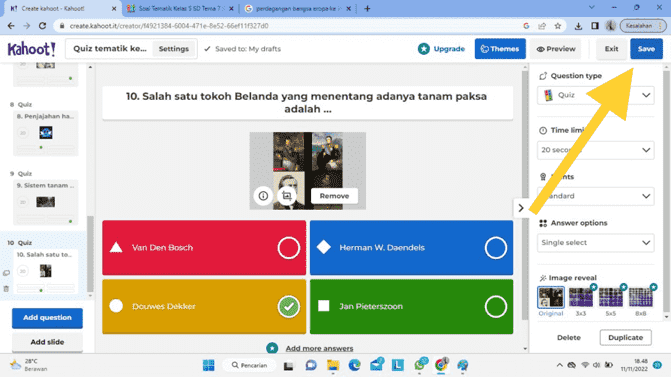
Task: Unmark Douwes Dekker as correct answer
Action: [288, 306]
